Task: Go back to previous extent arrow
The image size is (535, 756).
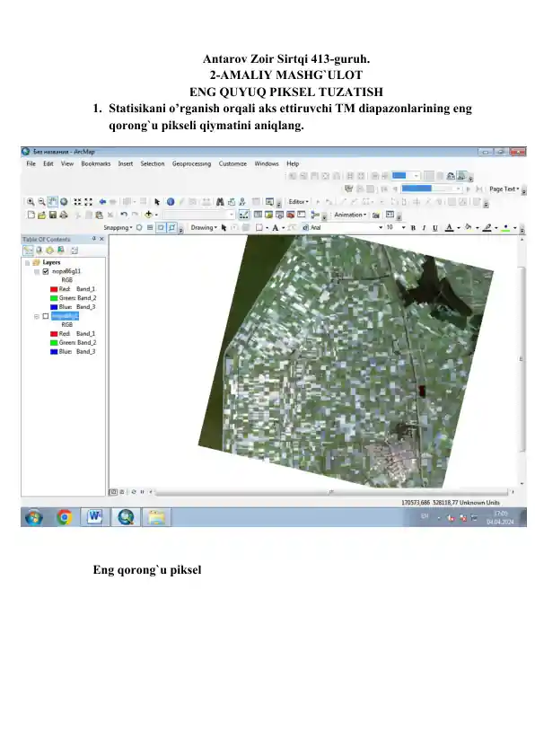Action: tap(102, 202)
